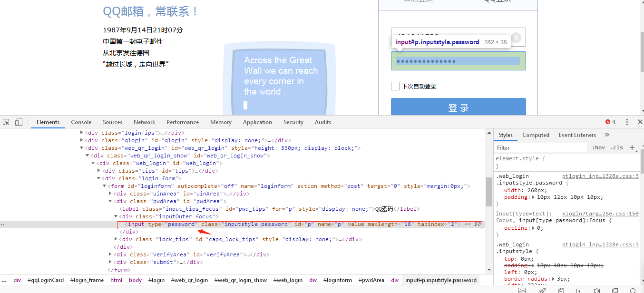Expand the submit div node
Image resolution: width=644 pixels, height=293 pixels.
coord(110,262)
